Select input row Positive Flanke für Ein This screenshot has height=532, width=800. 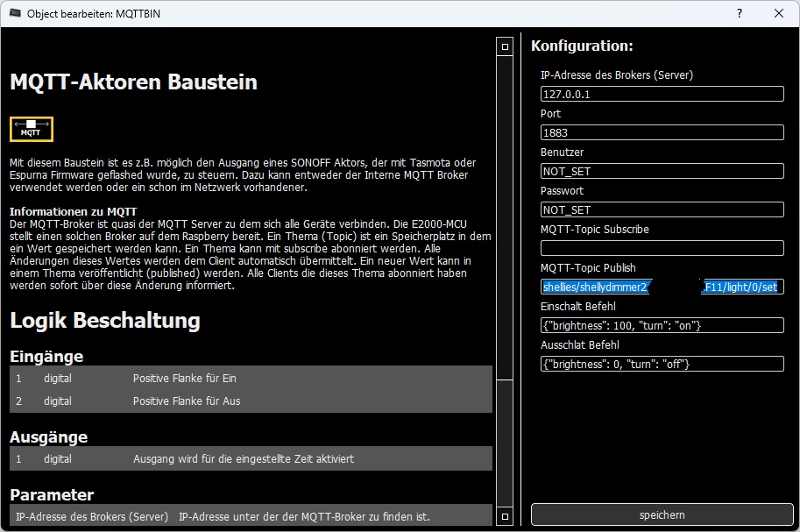[x=251, y=379]
